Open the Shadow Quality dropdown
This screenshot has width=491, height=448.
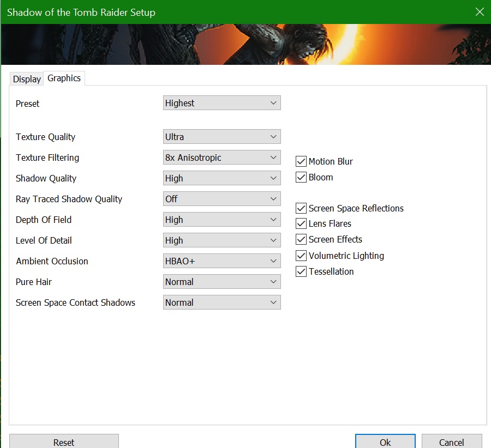click(x=221, y=178)
